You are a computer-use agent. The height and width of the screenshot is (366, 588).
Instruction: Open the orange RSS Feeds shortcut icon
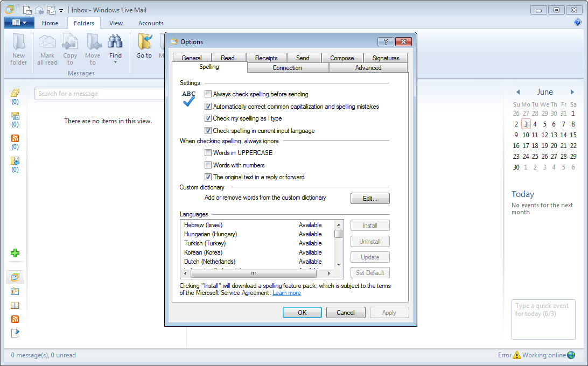point(15,319)
